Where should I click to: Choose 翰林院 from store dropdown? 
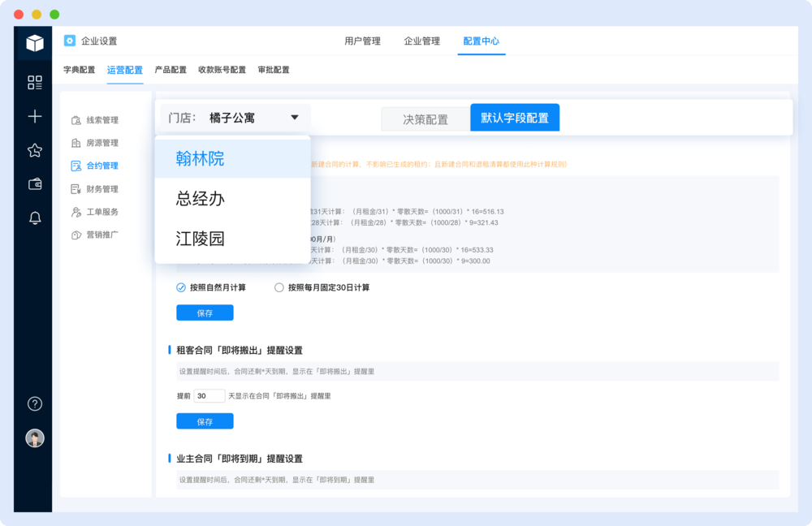(232, 158)
